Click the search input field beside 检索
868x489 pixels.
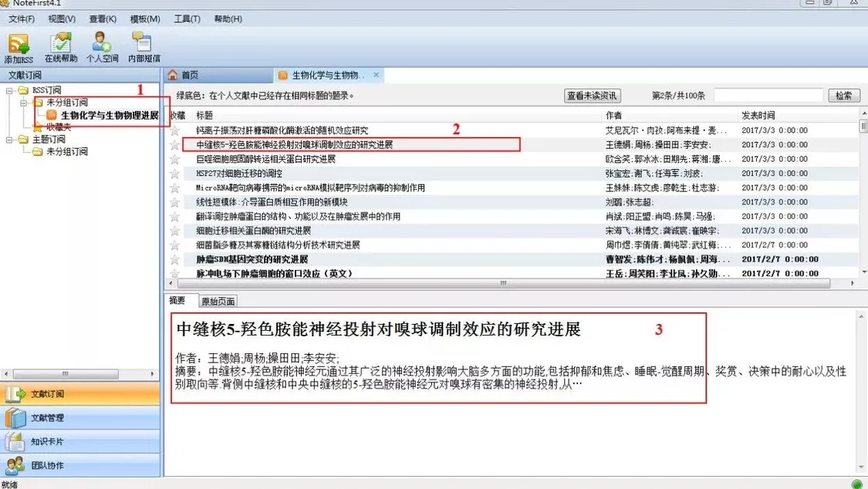click(768, 96)
